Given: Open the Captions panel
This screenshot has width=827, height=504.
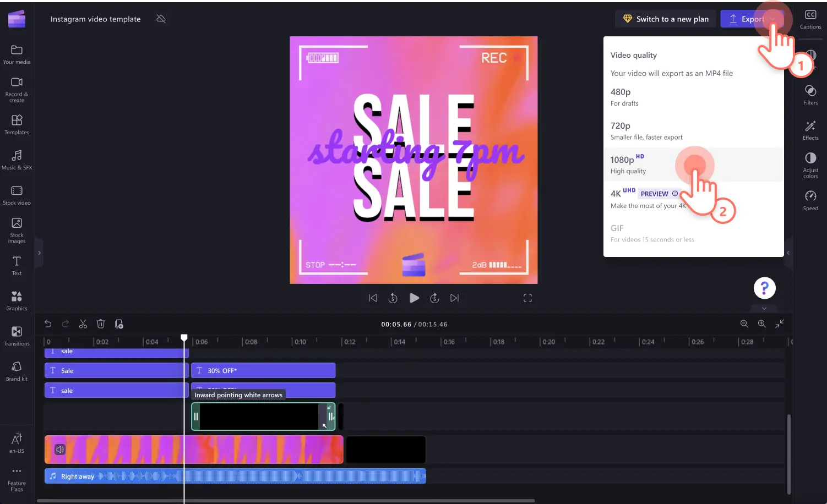Looking at the screenshot, I should tap(810, 19).
